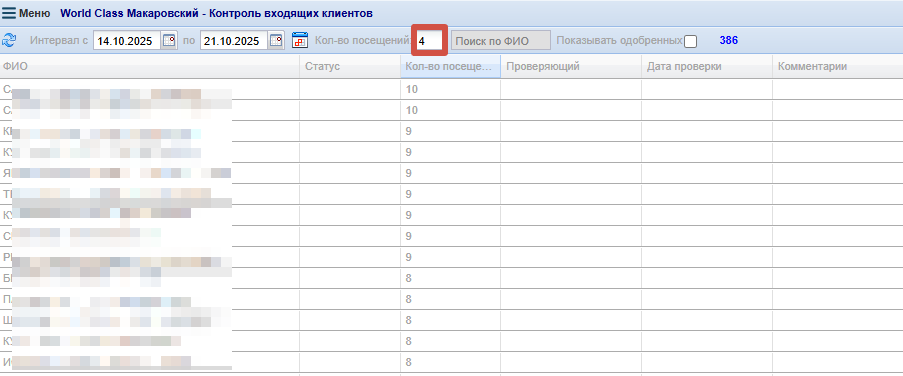Click the refresh arrows icon
The height and width of the screenshot is (376, 903).
[x=9, y=40]
